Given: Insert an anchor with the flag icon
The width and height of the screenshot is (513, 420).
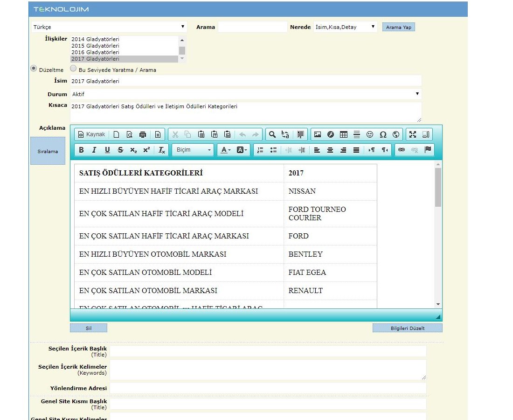Looking at the screenshot, I should tap(428, 150).
